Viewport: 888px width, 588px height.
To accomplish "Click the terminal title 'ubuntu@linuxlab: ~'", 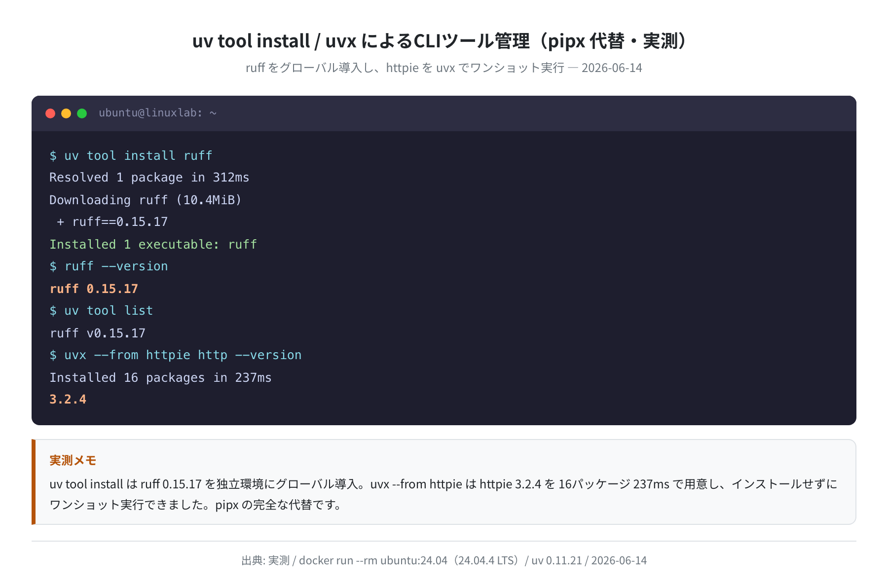I will point(157,113).
